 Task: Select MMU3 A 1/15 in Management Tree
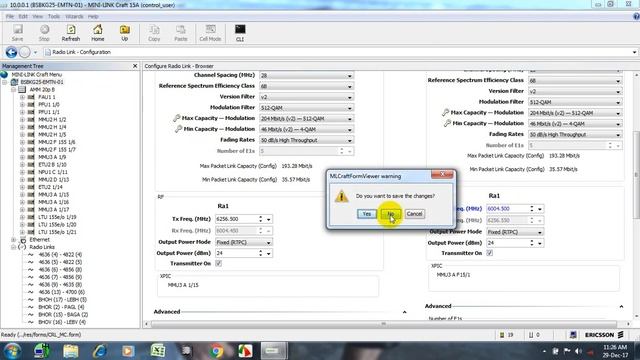[53, 195]
